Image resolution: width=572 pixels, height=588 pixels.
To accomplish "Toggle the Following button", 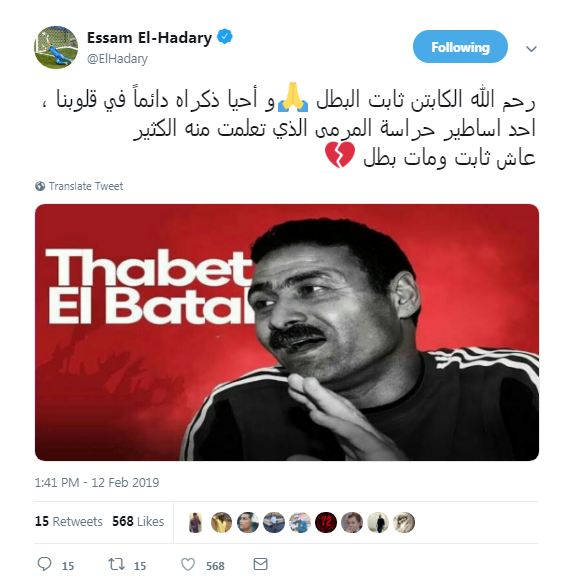I will pos(460,47).
